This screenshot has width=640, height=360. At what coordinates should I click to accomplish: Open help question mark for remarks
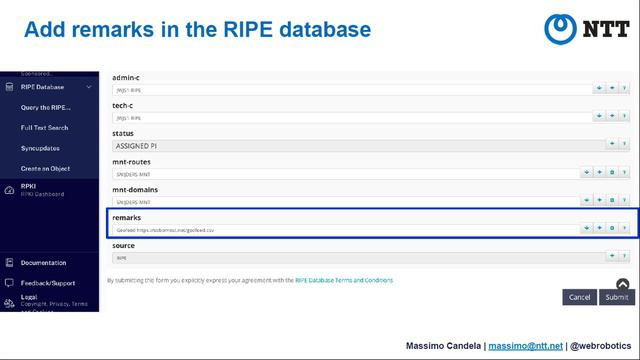[x=624, y=228]
